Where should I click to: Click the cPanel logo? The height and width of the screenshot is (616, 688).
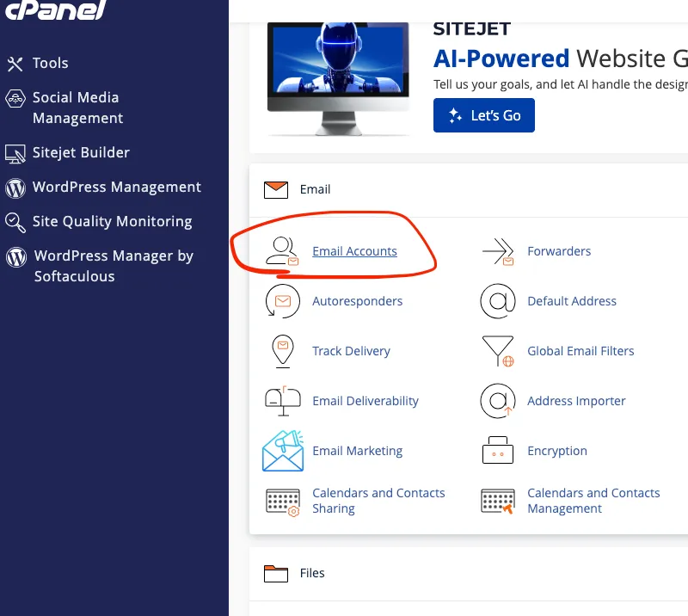56,9
